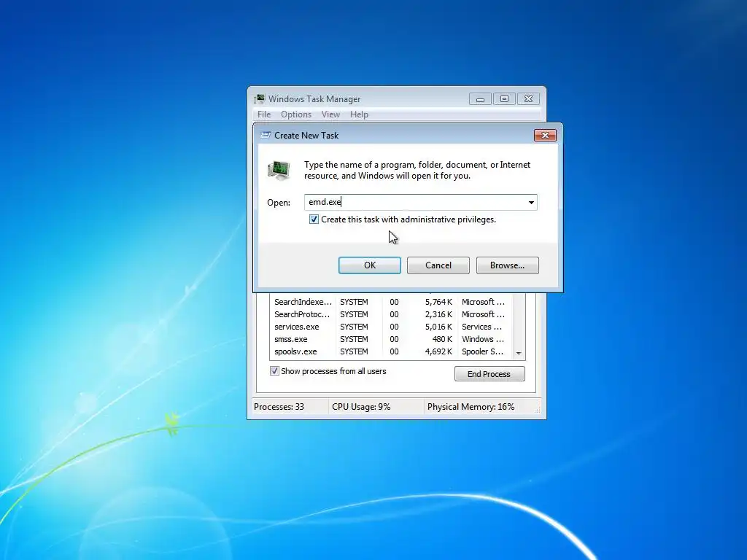Click the 5,016 K memory value
Screen dimensions: 747x560
tap(438, 327)
